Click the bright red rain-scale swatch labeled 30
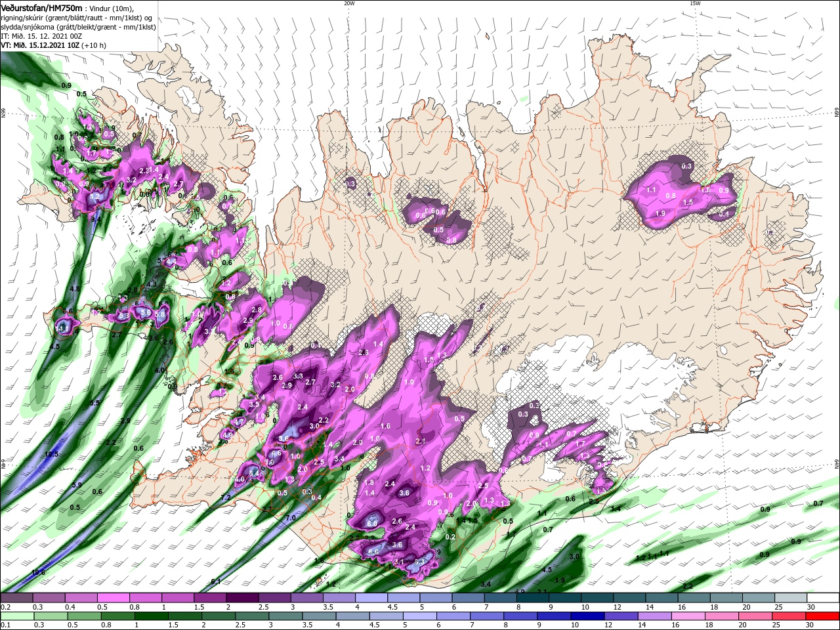 822,616
